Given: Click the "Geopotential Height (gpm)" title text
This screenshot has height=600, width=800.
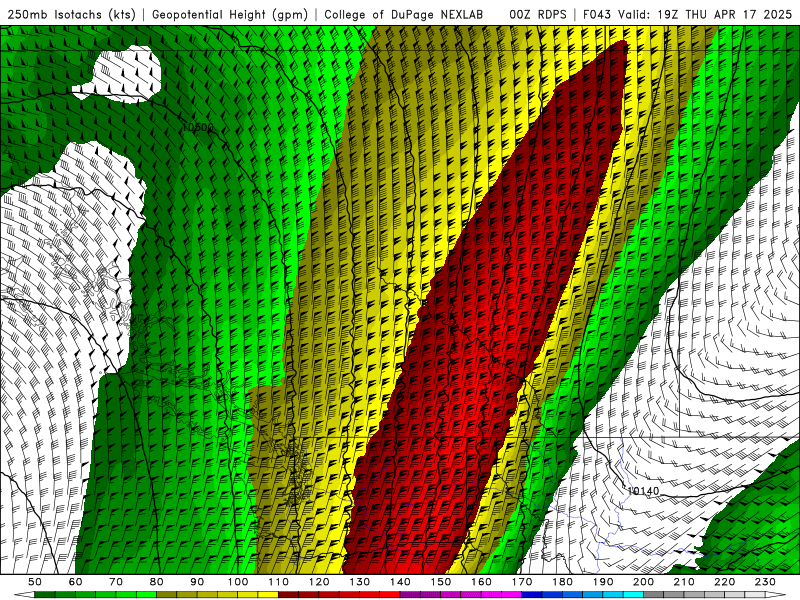Looking at the screenshot, I should (230, 14).
